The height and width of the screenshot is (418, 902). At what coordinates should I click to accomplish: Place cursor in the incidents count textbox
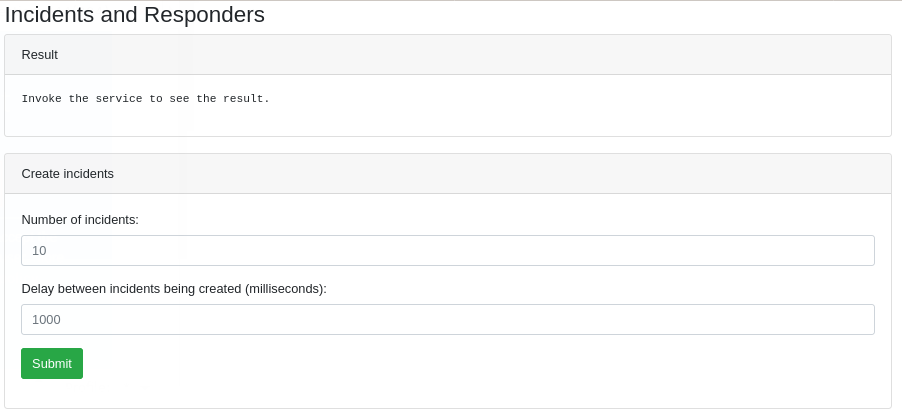447,250
